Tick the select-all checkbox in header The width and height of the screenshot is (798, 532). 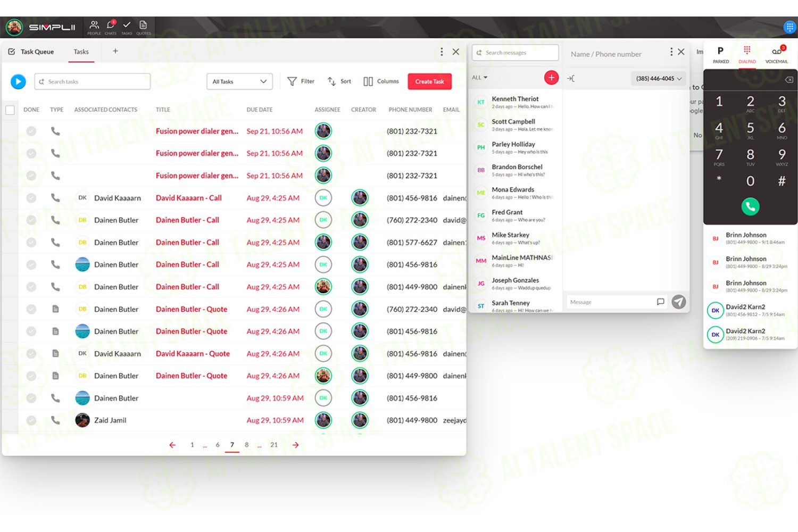pyautogui.click(x=10, y=110)
